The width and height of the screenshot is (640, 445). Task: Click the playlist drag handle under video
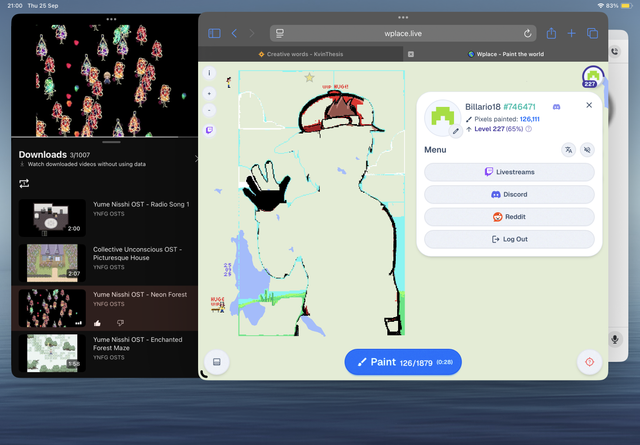click(111, 142)
